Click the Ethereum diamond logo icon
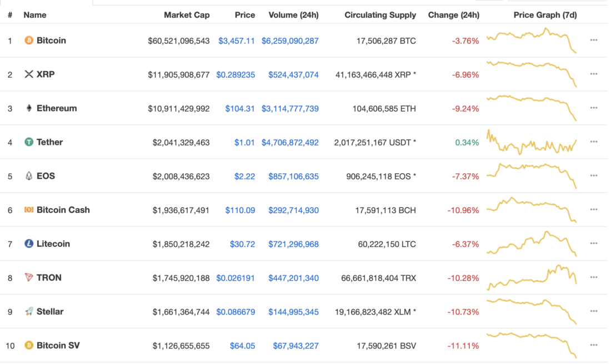This screenshot has height=364, width=611. (29, 108)
